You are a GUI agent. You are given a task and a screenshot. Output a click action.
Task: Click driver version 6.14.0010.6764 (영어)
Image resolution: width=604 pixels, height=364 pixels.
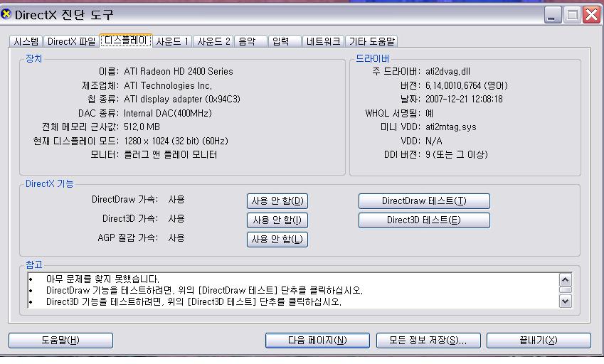(x=467, y=85)
